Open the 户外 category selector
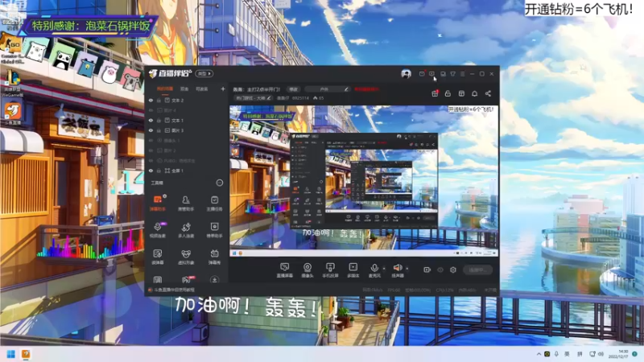Image resolution: width=644 pixels, height=362 pixels. click(x=328, y=89)
